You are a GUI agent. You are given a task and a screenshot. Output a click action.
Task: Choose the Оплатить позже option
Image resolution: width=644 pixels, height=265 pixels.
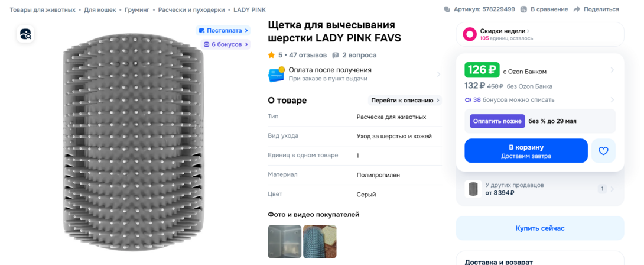(x=497, y=121)
